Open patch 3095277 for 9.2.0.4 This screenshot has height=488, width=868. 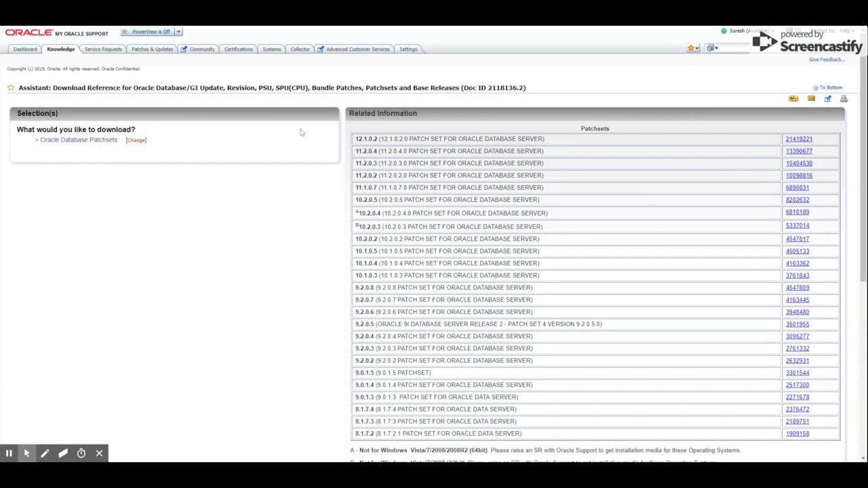click(x=797, y=337)
